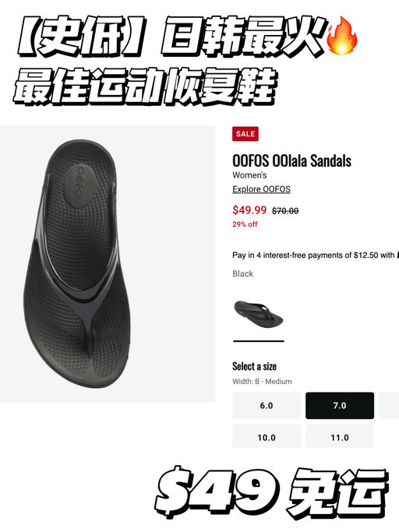Open the Explore OOFOS link
This screenshot has width=399, height=532.
(x=261, y=189)
